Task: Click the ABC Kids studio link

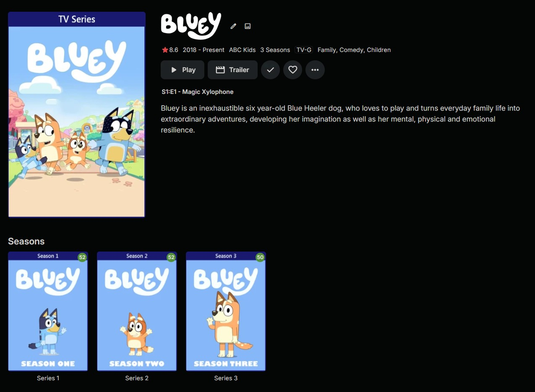Action: 242,50
